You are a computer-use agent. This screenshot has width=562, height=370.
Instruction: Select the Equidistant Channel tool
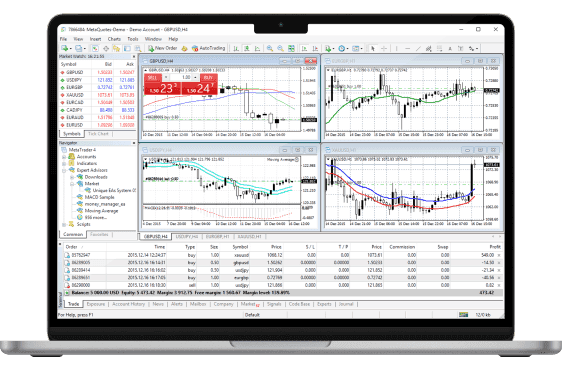click(429, 48)
